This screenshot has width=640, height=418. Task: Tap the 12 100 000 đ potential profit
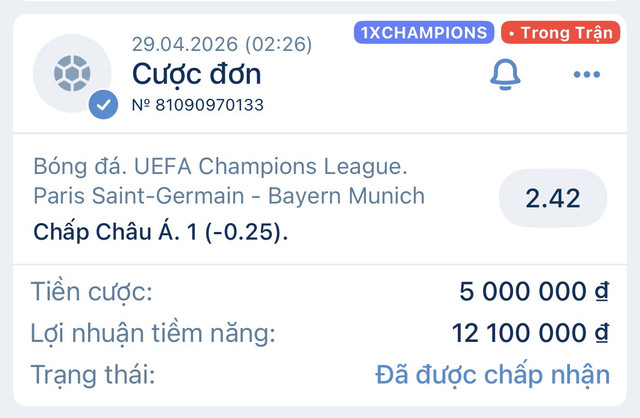[530, 333]
